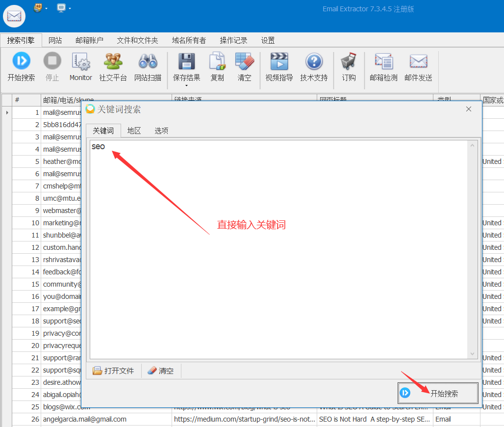Image resolution: width=504 pixels, height=427 pixels.
Task: Open the 订购 purchase icon
Action: pyautogui.click(x=349, y=66)
